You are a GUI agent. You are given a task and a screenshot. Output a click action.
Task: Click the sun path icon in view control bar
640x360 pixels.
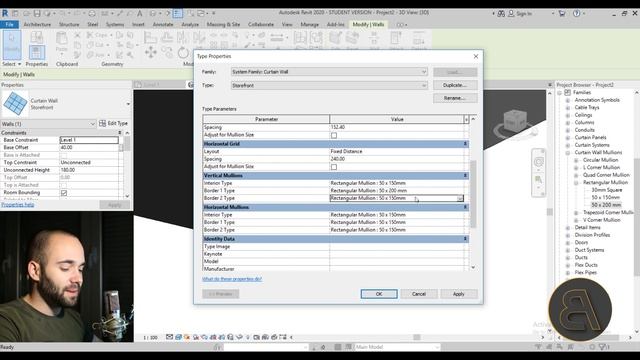pyautogui.click(x=187, y=337)
